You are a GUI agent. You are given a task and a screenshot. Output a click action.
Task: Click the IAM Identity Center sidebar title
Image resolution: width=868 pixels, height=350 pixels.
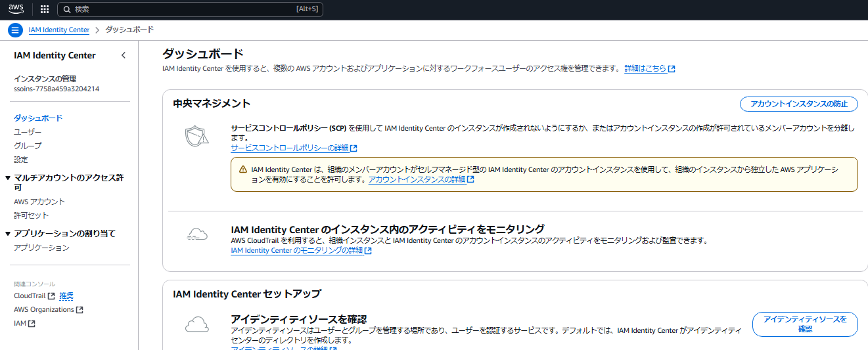55,55
